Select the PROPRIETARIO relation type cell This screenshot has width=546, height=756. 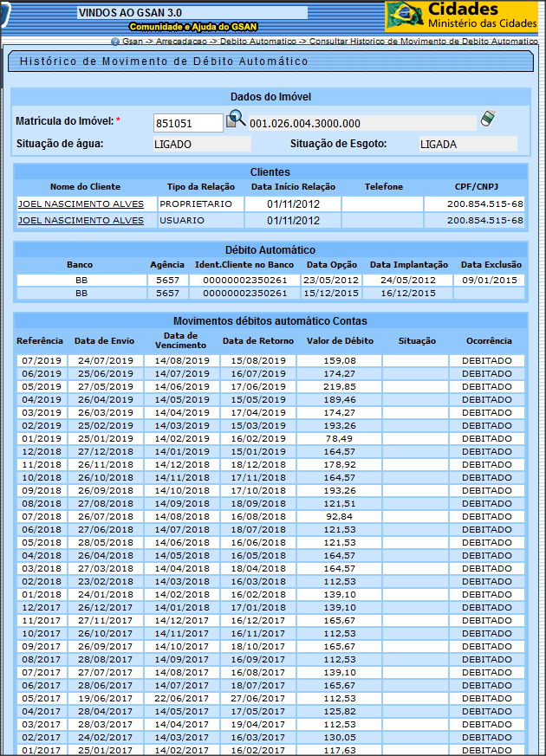pyautogui.click(x=201, y=204)
